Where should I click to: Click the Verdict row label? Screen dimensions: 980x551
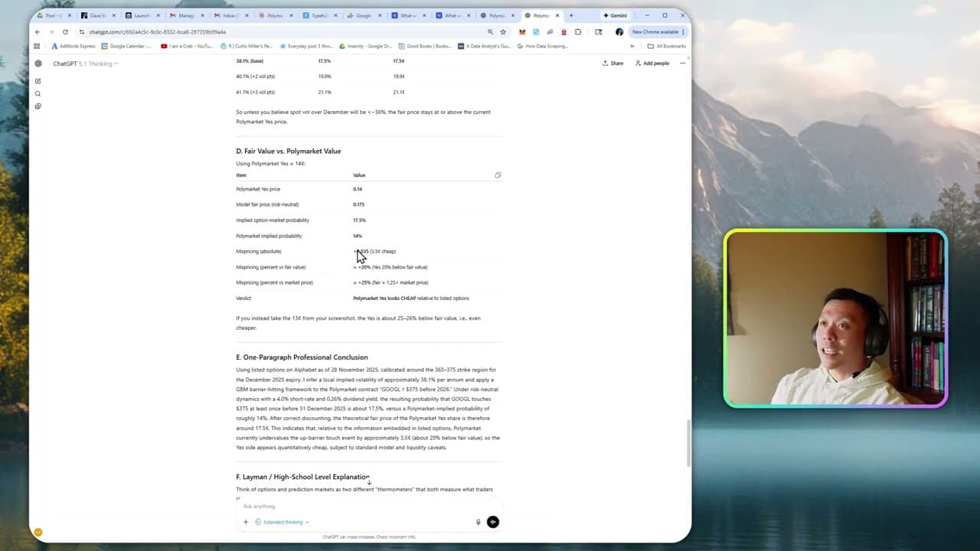click(243, 298)
